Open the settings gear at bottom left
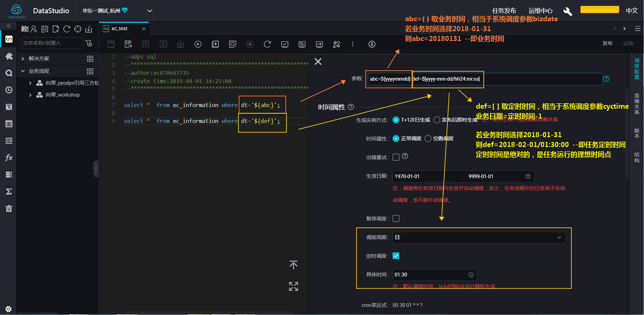This screenshot has height=315, width=644. point(8,309)
